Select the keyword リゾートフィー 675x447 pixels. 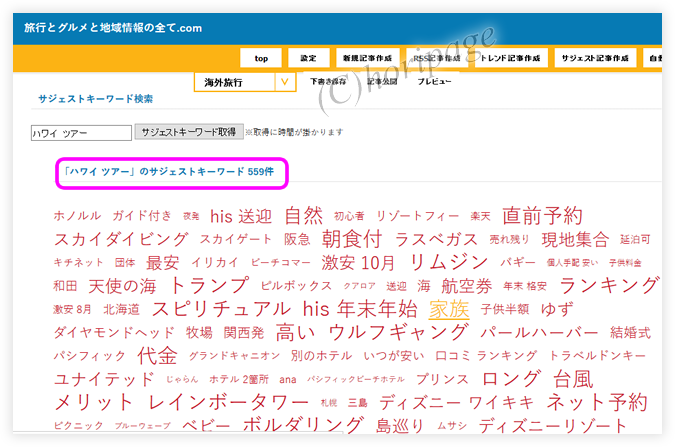(418, 216)
